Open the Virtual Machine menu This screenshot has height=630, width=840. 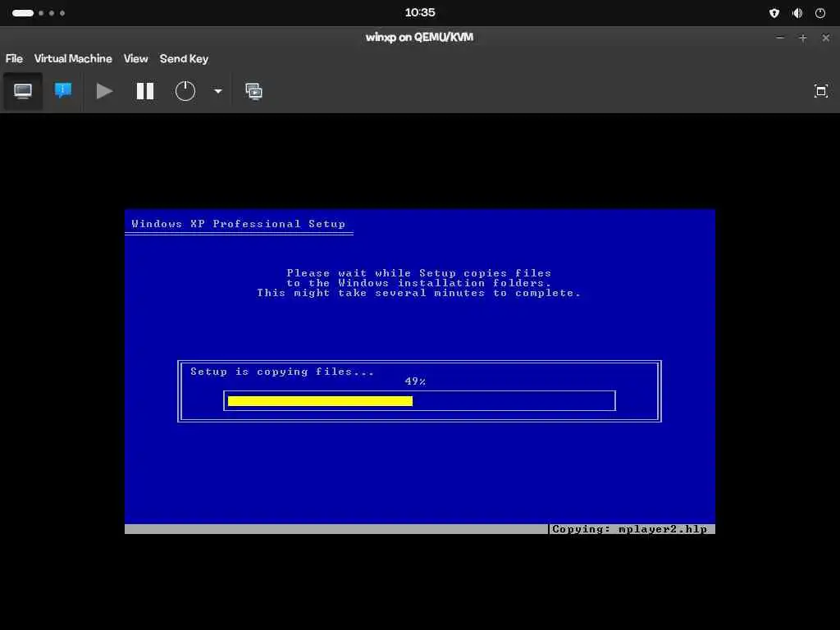(73, 58)
